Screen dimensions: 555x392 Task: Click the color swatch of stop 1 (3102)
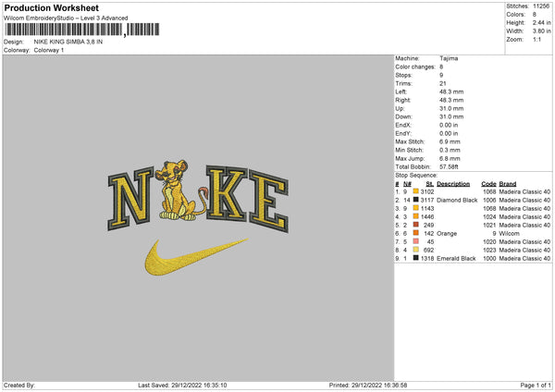pyautogui.click(x=416, y=191)
